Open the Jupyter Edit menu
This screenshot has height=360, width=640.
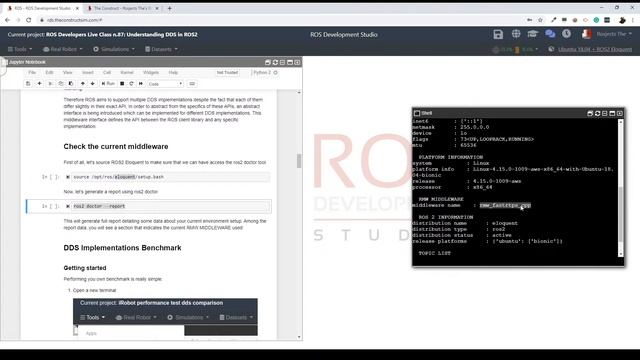49,72
